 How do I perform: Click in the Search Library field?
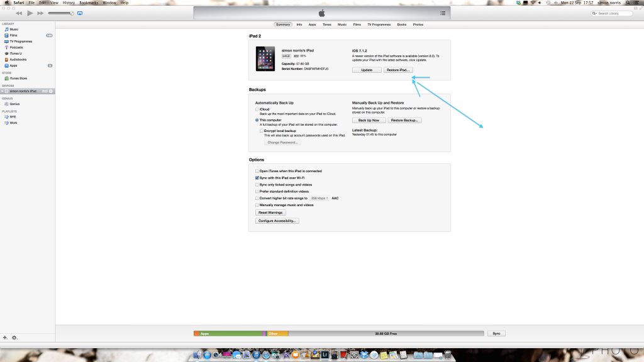[612, 13]
